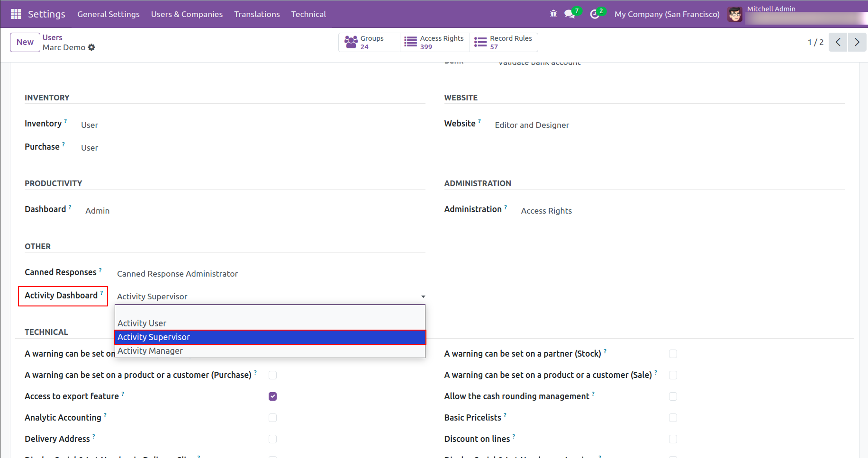Show help mark next to Administration
The width and height of the screenshot is (868, 458).
pos(506,207)
